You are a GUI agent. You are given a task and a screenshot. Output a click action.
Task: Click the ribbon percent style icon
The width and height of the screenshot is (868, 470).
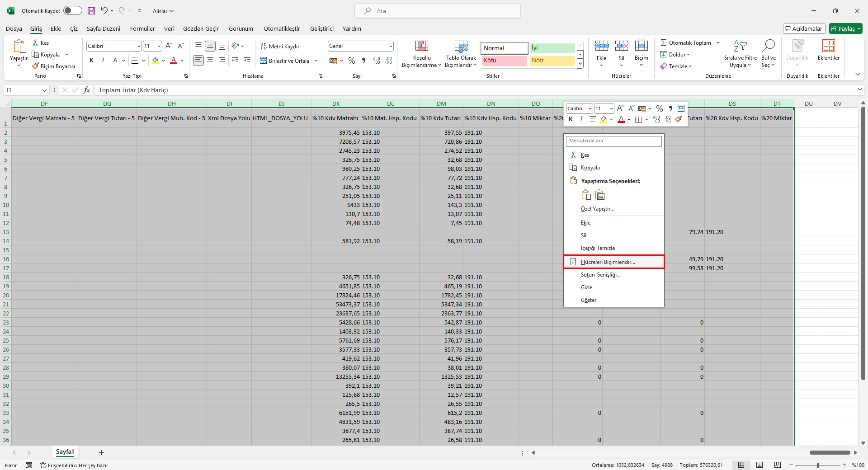tap(352, 61)
